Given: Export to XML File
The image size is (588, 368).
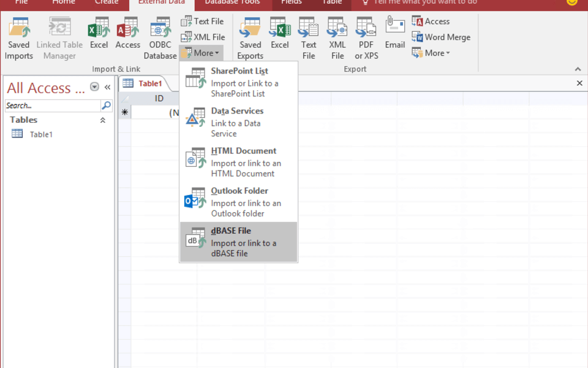Looking at the screenshot, I should [337, 38].
